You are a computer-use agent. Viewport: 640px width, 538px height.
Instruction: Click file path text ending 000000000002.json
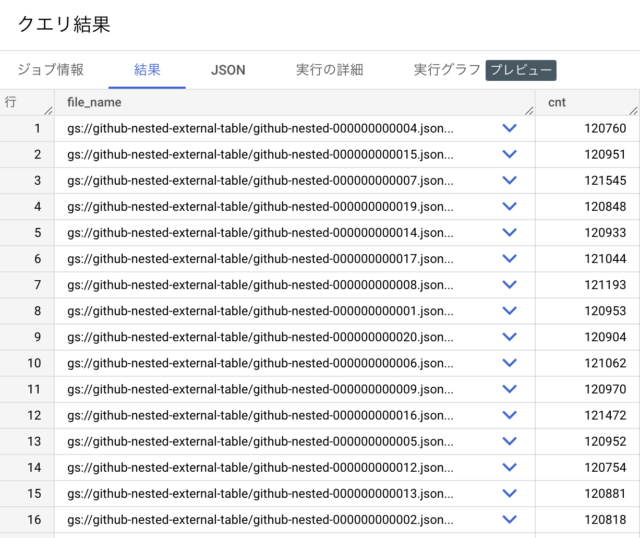click(260, 520)
